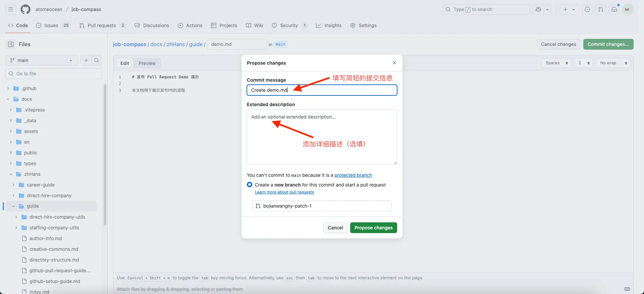
Task: Open the Code tab
Action: (x=18, y=25)
